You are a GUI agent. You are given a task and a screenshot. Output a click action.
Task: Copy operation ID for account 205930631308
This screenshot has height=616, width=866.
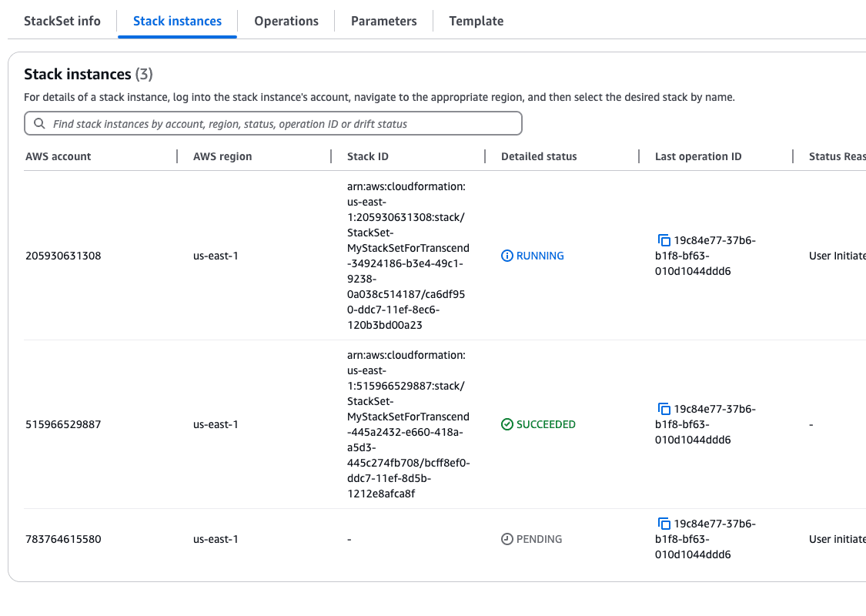[663, 240]
